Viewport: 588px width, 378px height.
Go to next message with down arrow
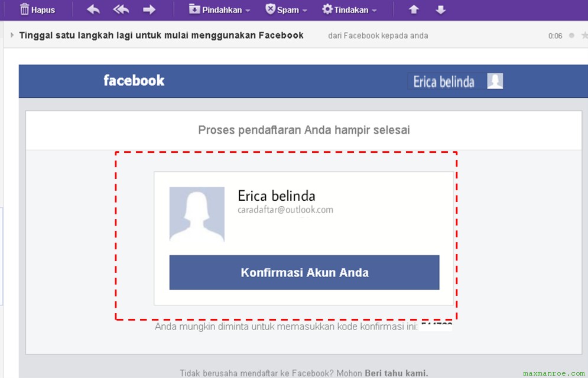coord(440,9)
